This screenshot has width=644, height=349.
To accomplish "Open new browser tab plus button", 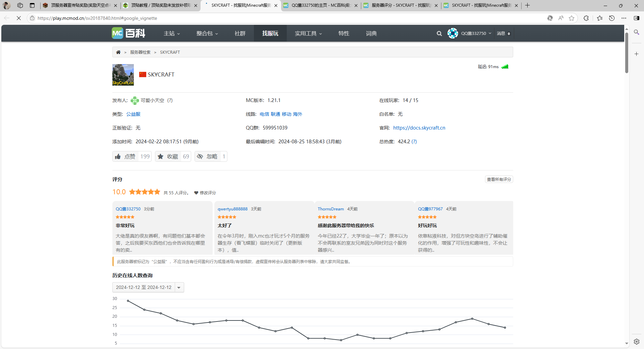I will (x=527, y=5).
